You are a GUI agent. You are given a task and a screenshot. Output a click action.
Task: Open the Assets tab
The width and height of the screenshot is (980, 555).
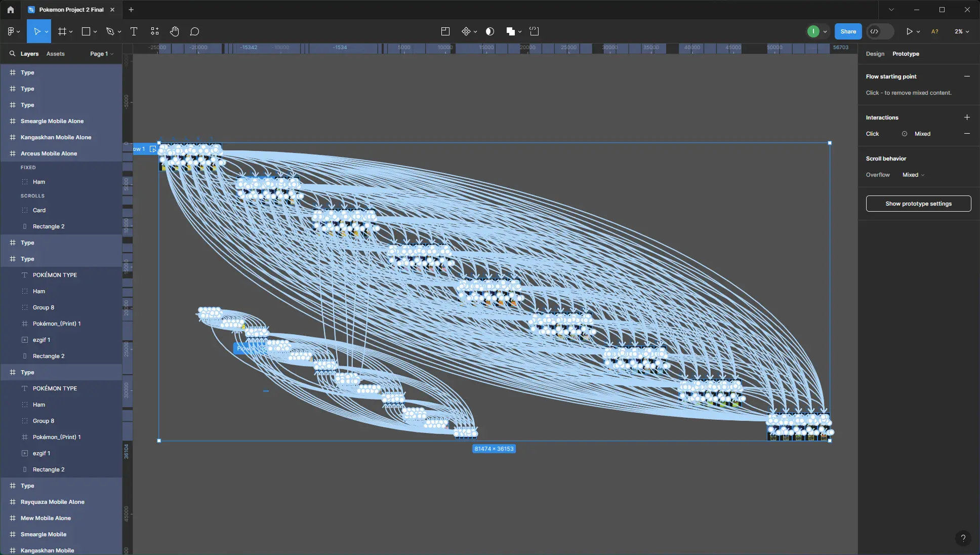pyautogui.click(x=55, y=54)
